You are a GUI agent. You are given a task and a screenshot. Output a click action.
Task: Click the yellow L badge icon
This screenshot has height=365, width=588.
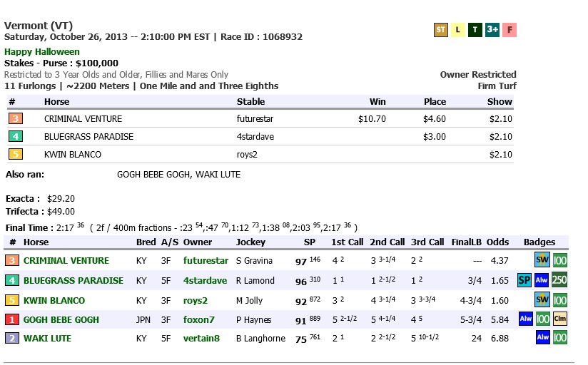[457, 30]
